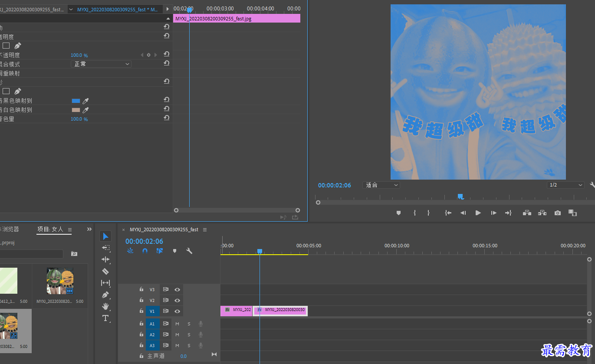
Task: Select the MYXJ_20220308200309255_fast sequence tab
Action: [164, 230]
